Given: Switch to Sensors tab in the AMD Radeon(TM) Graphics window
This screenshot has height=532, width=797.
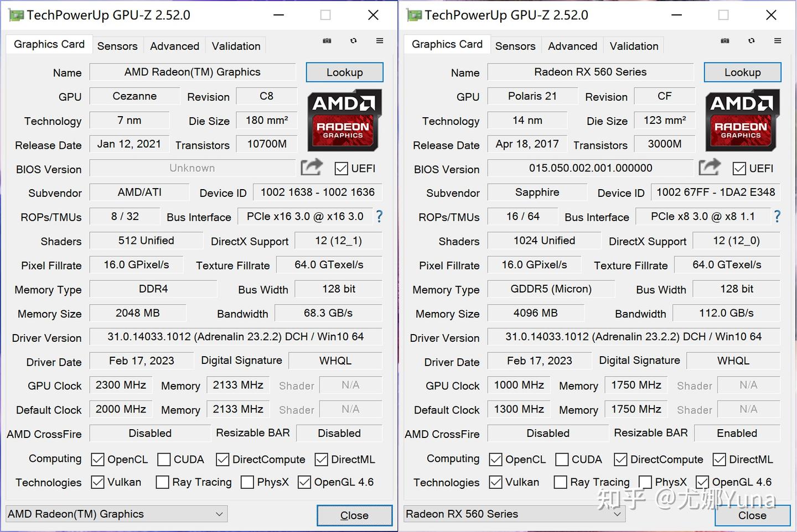Looking at the screenshot, I should (x=117, y=46).
